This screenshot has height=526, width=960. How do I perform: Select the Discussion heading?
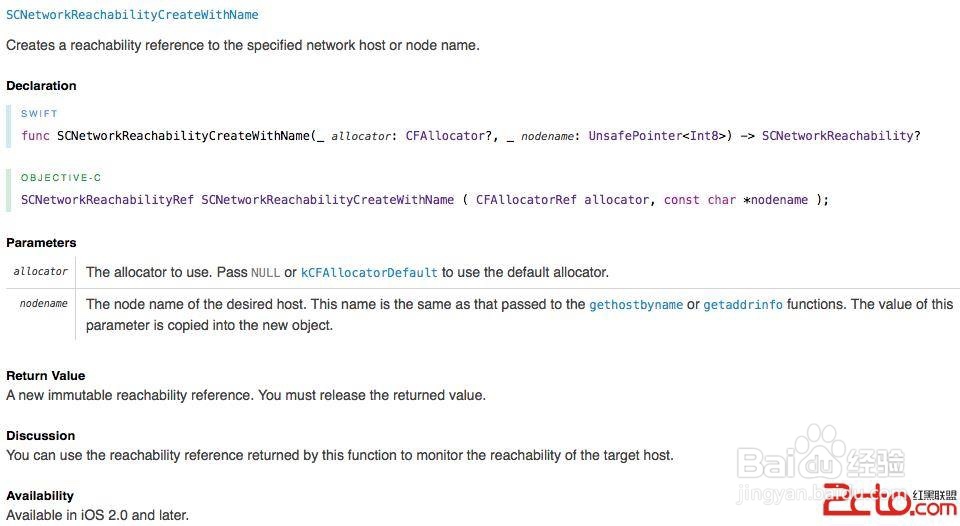(40, 435)
